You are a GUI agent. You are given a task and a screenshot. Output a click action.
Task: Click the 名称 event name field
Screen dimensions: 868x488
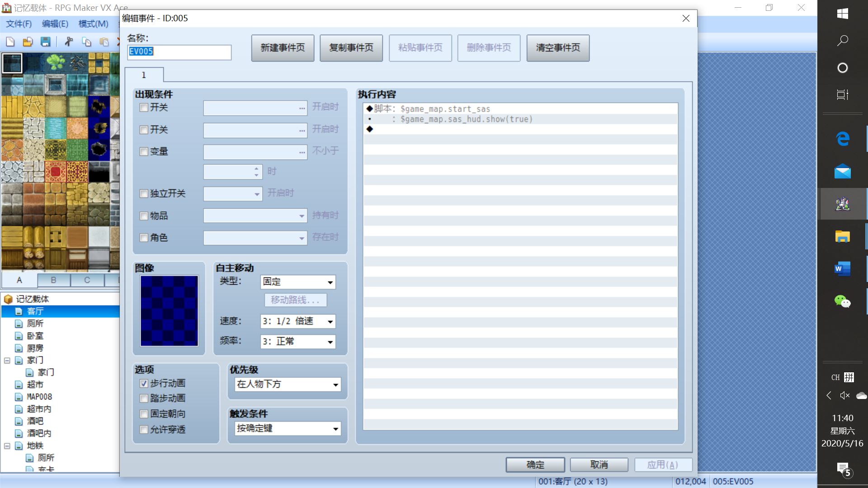[x=179, y=52]
